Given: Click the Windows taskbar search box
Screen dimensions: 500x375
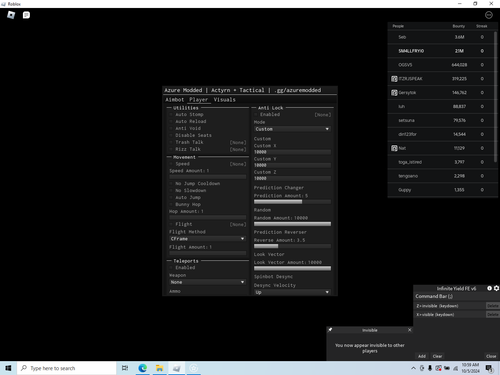Looking at the screenshot, I should (67, 368).
